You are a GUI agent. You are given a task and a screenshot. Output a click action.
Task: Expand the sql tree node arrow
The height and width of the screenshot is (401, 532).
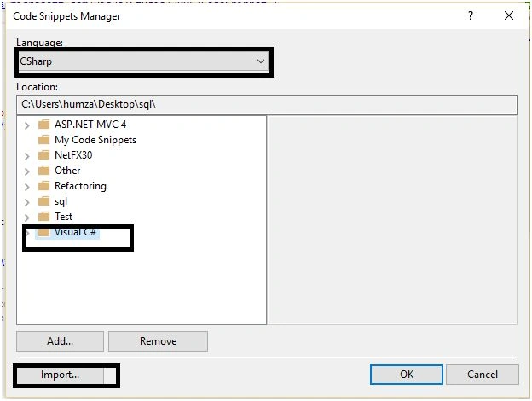[26, 202]
